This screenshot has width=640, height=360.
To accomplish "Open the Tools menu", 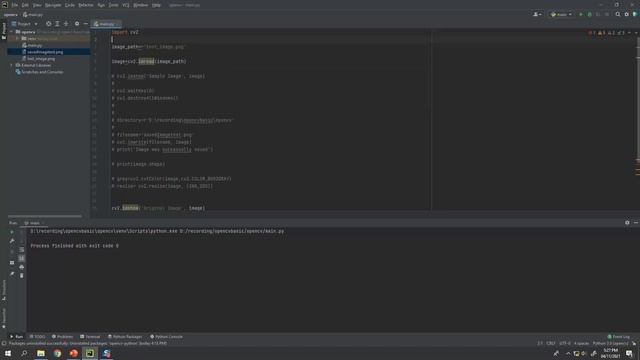I will point(113,5).
